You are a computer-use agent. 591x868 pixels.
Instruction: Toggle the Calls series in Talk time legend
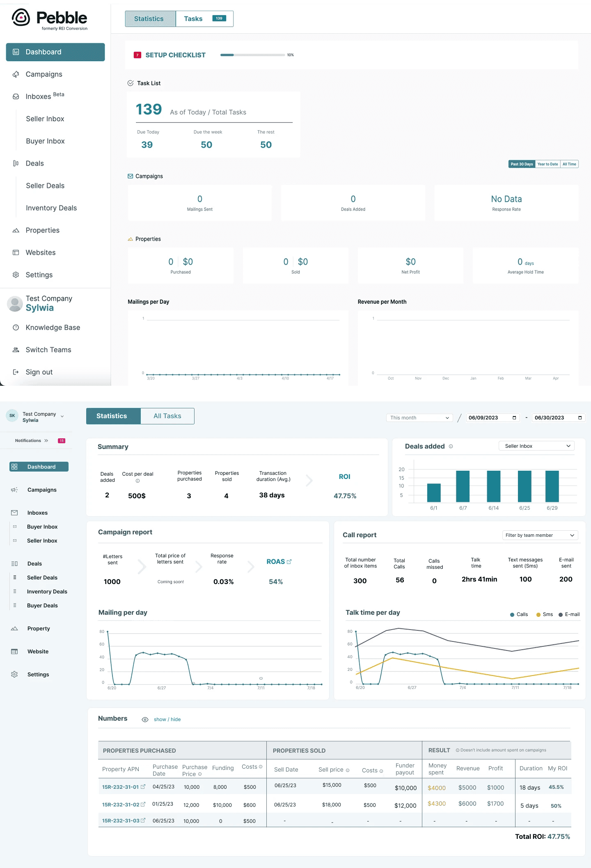[519, 614]
